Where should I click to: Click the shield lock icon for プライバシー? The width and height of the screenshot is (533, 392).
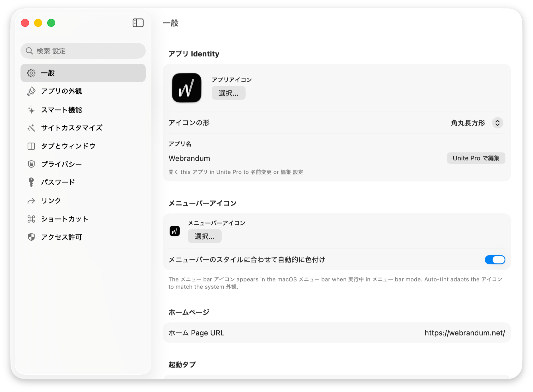31,164
